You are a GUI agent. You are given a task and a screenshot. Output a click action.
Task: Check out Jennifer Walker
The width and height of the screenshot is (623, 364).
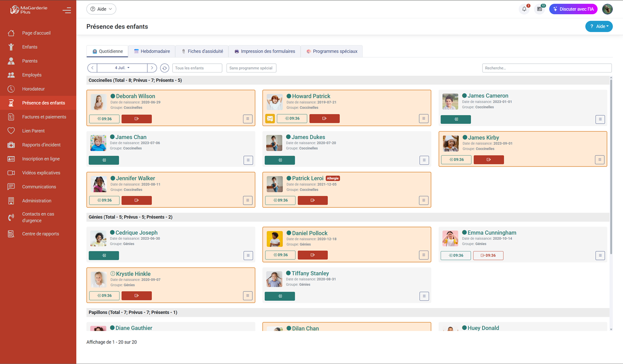coord(137,200)
